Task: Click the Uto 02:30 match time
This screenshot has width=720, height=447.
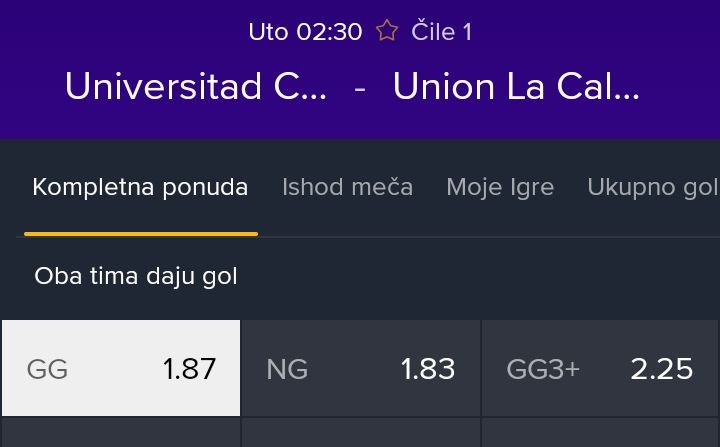Action: (x=305, y=32)
